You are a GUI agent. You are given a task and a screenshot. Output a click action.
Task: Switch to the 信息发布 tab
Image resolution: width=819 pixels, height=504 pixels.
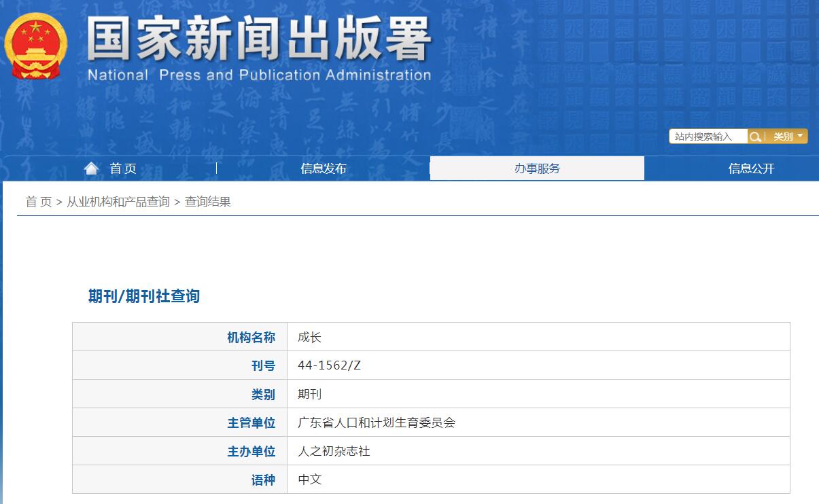[323, 168]
